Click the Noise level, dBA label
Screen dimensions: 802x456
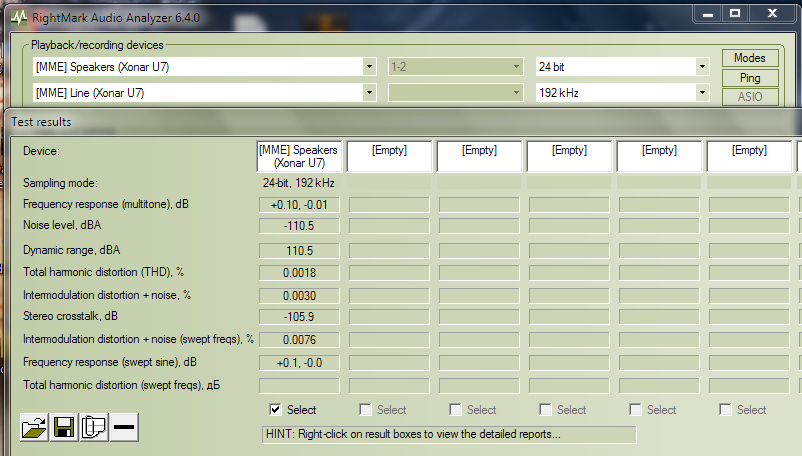click(x=62, y=225)
